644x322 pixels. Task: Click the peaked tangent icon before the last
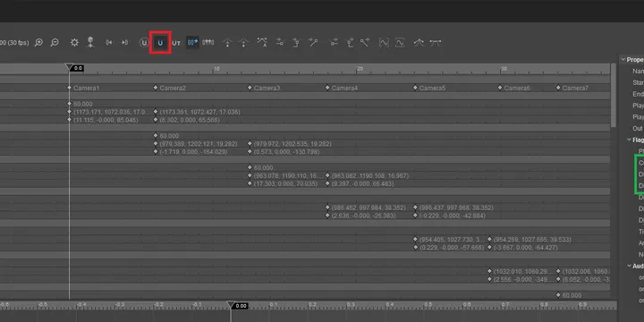[x=419, y=42]
